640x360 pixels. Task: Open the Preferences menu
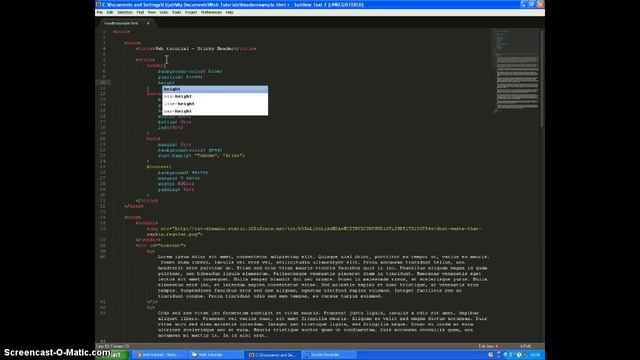(211, 13)
